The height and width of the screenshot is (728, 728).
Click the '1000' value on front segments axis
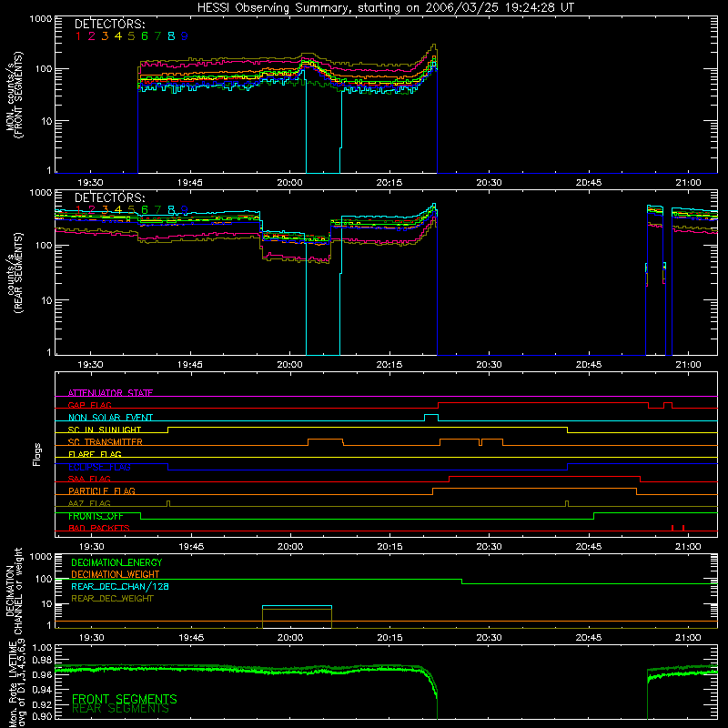point(41,19)
